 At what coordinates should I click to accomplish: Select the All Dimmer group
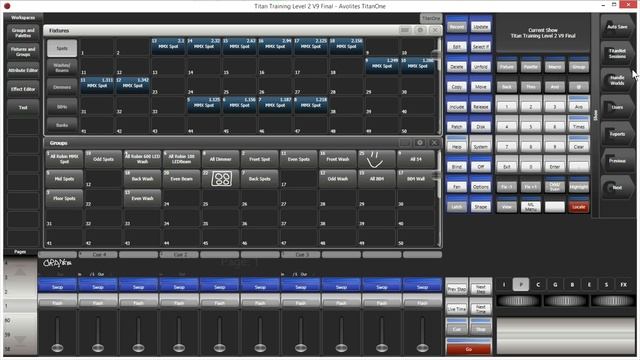(x=221, y=159)
